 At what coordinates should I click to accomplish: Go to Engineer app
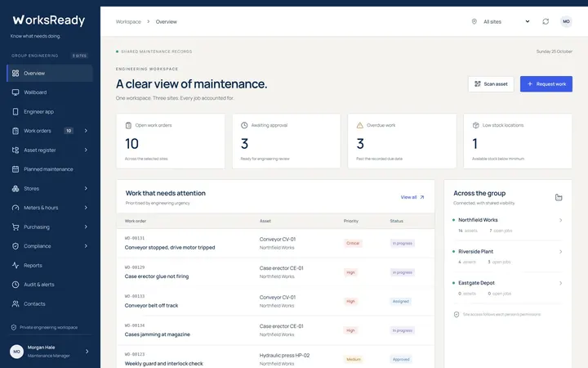(50, 111)
